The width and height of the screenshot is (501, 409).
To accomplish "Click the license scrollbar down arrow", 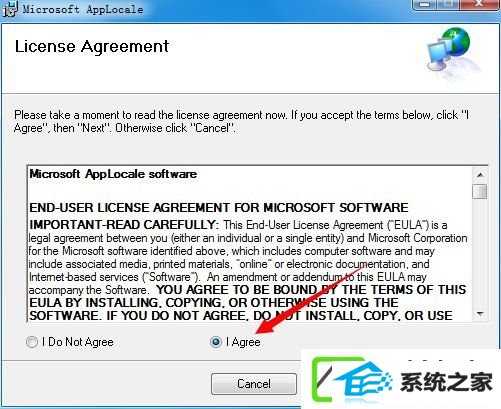I will (x=480, y=314).
